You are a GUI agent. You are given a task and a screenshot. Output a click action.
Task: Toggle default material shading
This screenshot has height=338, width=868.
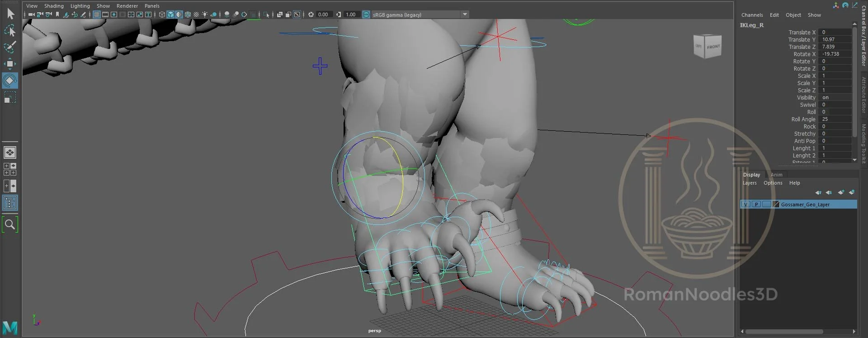click(179, 14)
